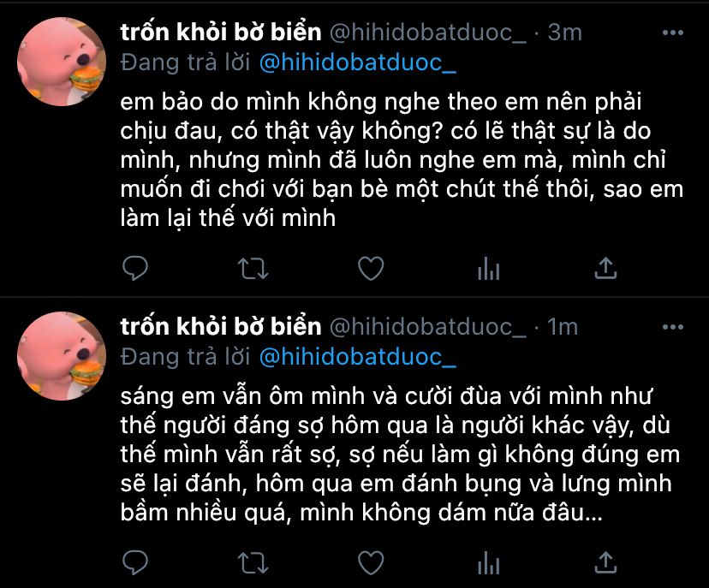This screenshot has height=588, width=709.
Task: Open the blue @hihidobatduoc_ mention in first tweet
Action: (x=358, y=62)
